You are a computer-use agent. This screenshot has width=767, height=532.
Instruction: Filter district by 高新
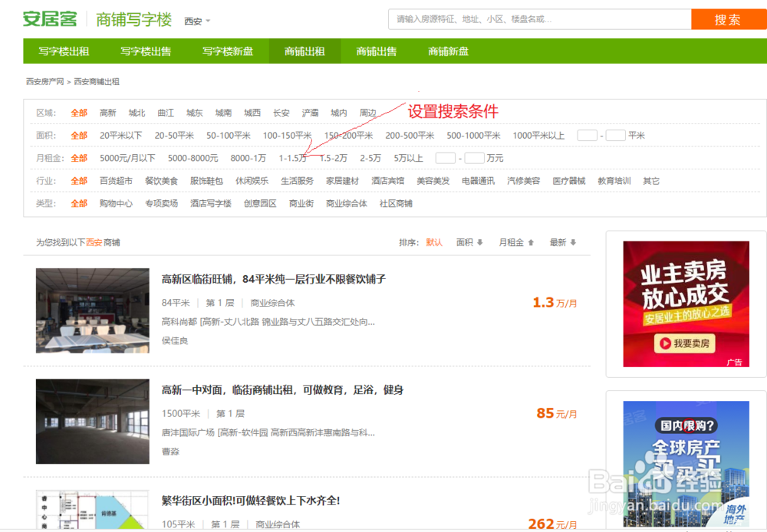(107, 113)
